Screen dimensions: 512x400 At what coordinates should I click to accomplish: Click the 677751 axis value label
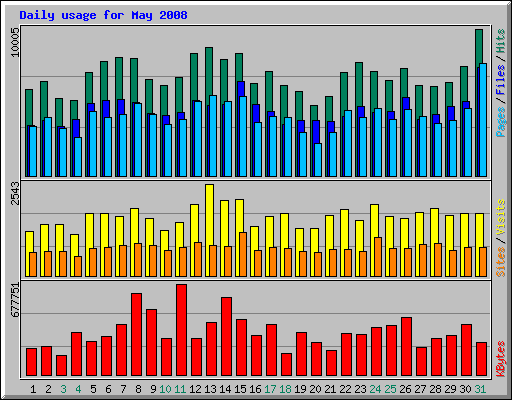tap(15, 300)
